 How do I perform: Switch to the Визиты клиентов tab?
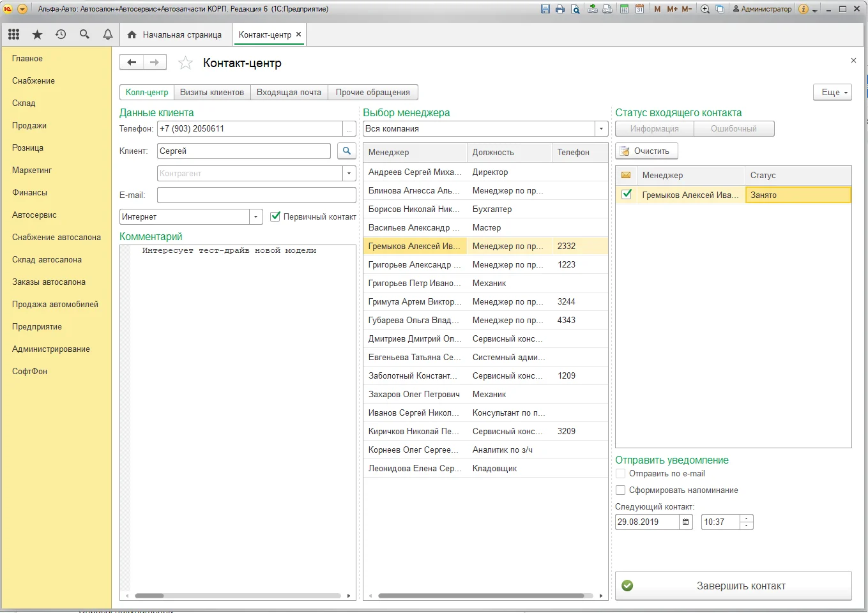[x=211, y=93]
